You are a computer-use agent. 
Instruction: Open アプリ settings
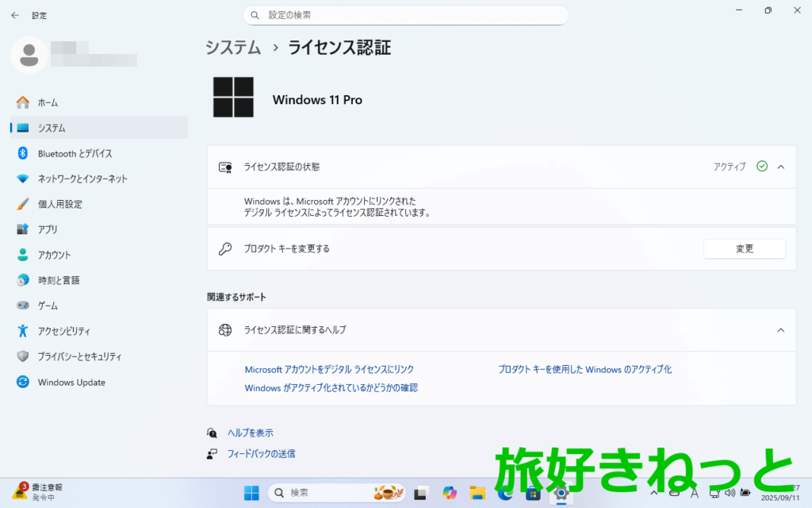[x=99, y=229]
